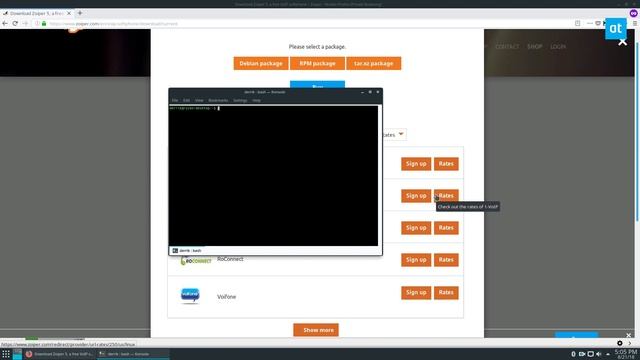Open Konsole Edit menu
This screenshot has width=640, height=360.
[186, 100]
